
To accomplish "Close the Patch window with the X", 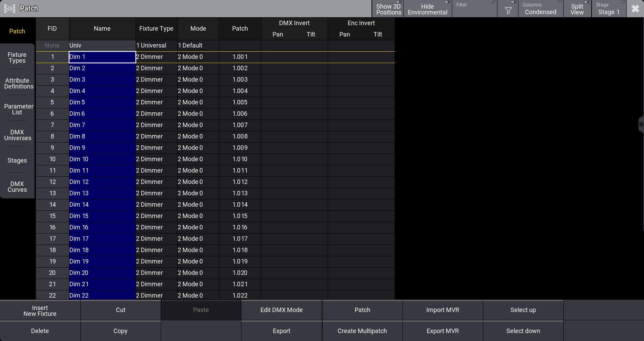I will point(635,9).
